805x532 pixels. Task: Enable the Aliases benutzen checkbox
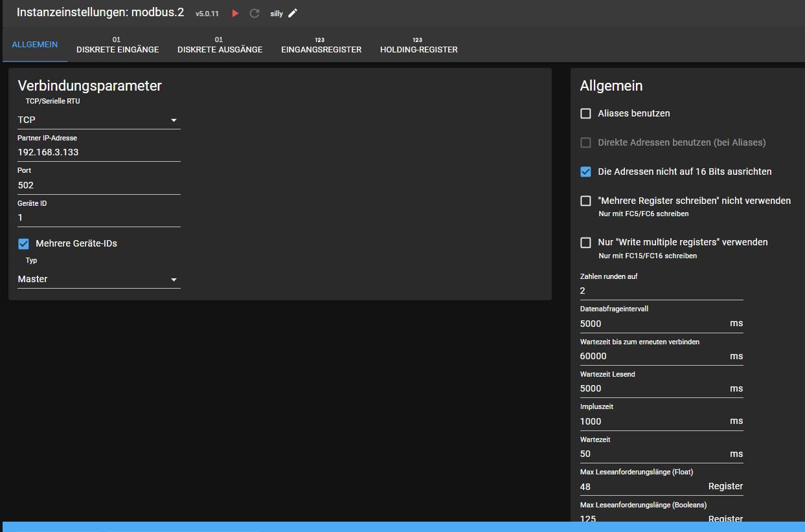click(x=586, y=113)
